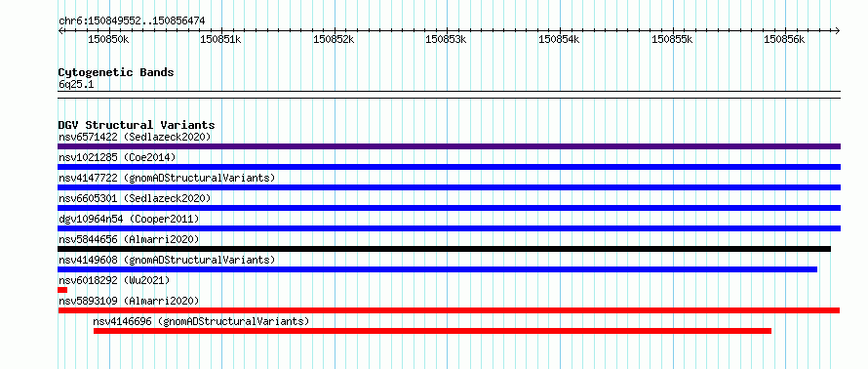The width and height of the screenshot is (868, 369).
Task: Click the ruler's right arrowhead
Action: pyautogui.click(x=837, y=31)
